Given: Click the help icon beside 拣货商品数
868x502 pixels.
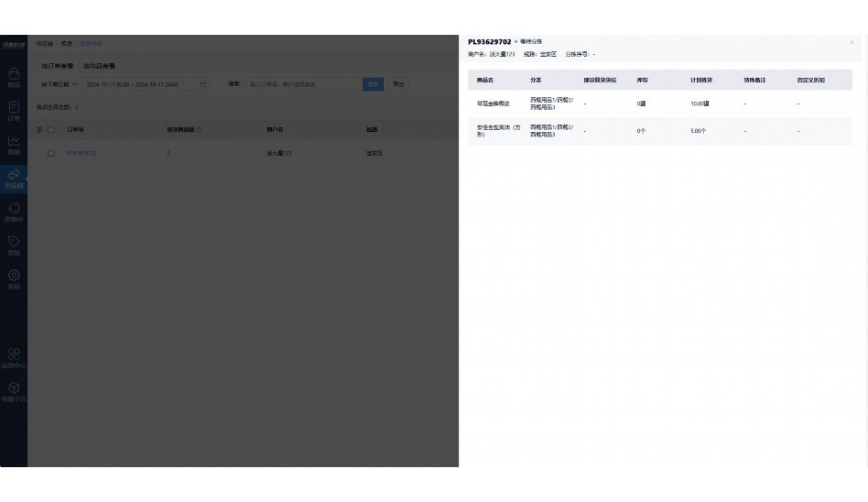Looking at the screenshot, I should (x=199, y=130).
